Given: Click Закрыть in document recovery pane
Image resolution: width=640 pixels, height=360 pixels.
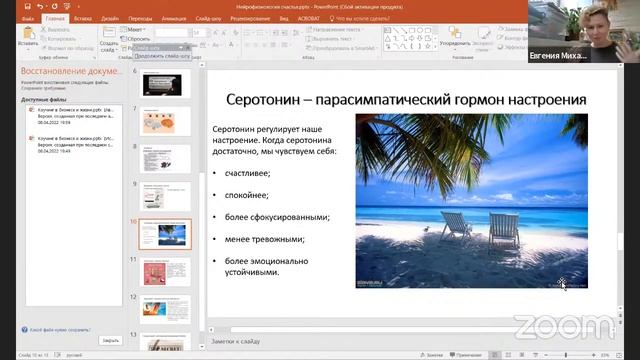Looking at the screenshot, I should (110, 340).
